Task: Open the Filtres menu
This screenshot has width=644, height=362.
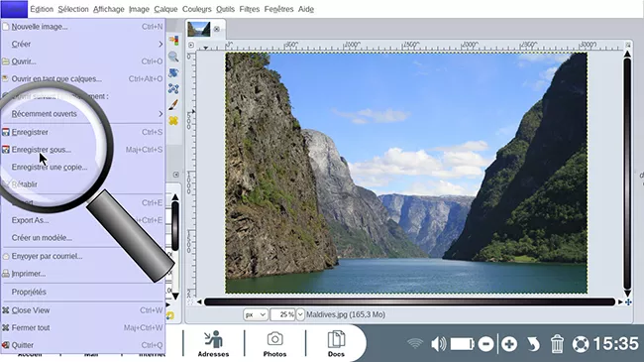Action: 250,9
